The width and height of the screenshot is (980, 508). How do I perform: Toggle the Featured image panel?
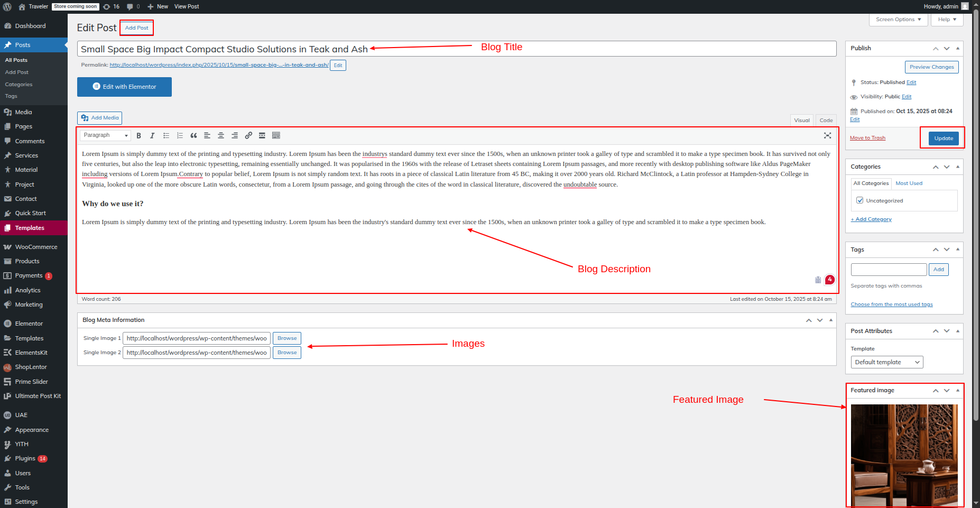[957, 391]
